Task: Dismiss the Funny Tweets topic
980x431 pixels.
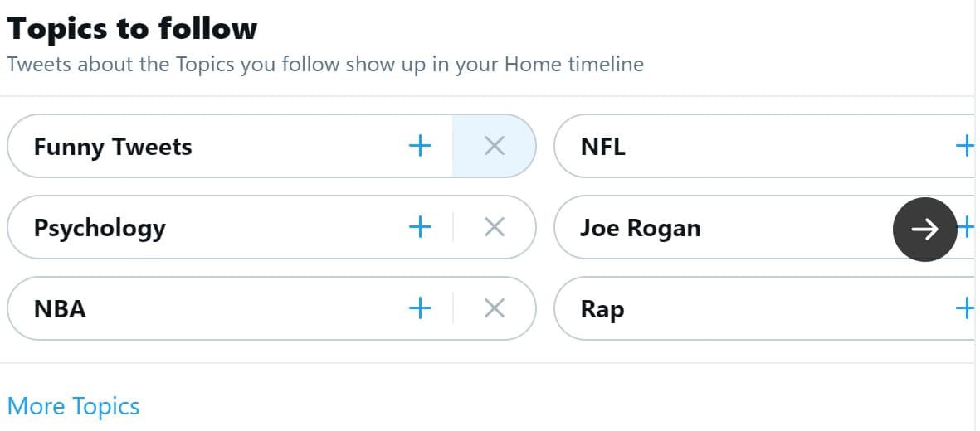Action: (494, 147)
